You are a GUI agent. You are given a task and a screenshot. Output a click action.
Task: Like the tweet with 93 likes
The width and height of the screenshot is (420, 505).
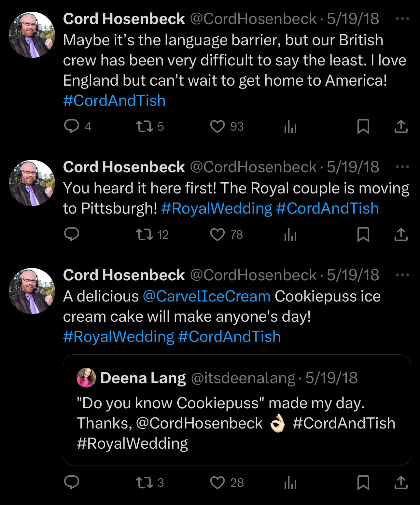(x=217, y=126)
